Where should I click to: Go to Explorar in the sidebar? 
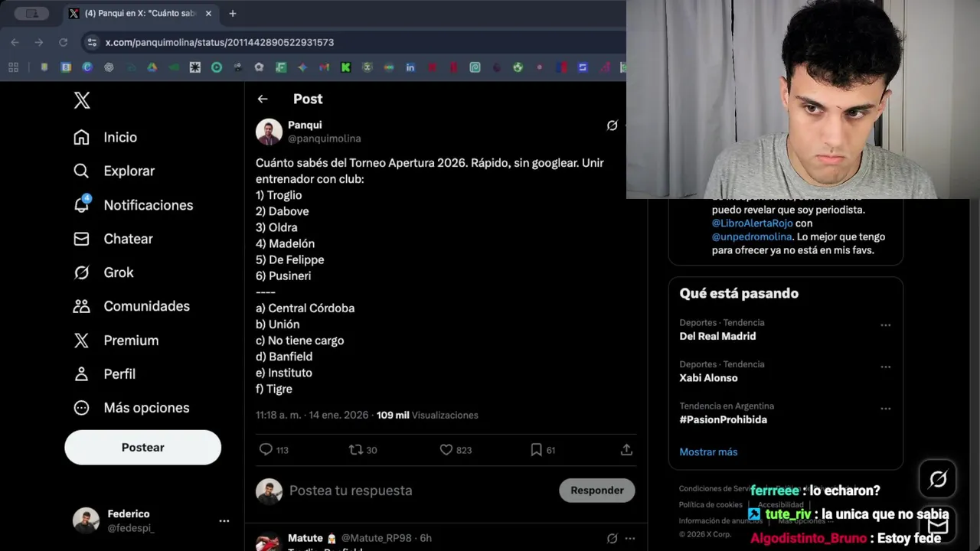click(x=114, y=171)
